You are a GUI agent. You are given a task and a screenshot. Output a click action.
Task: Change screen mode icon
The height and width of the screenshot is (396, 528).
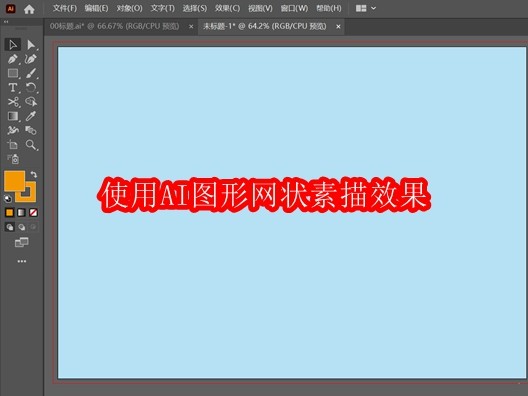click(22, 242)
